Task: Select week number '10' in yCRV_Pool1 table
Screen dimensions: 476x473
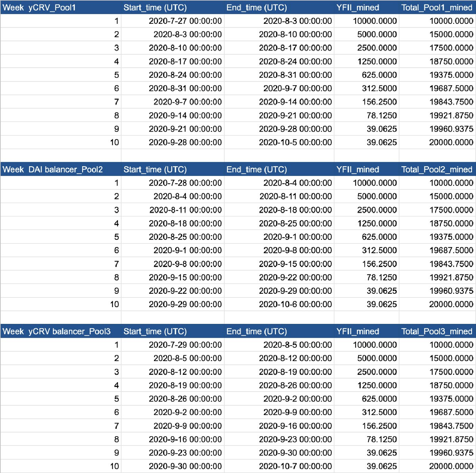Action: pyautogui.click(x=61, y=142)
